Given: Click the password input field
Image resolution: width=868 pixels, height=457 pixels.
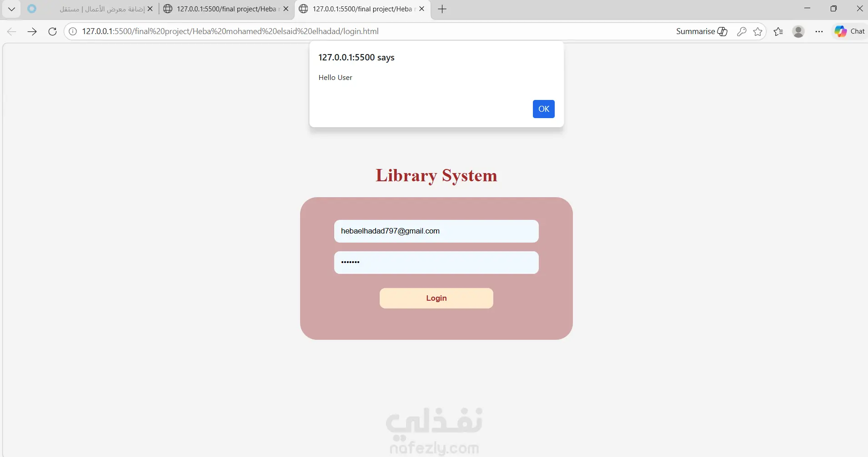Looking at the screenshot, I should (x=436, y=263).
